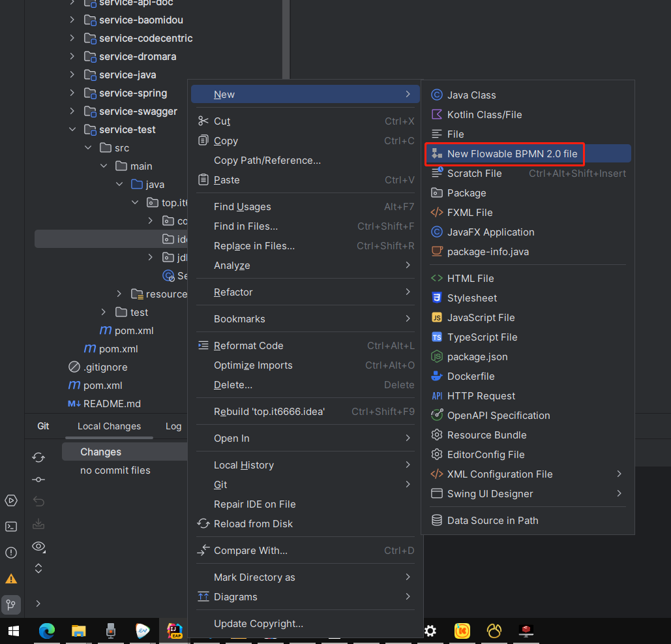This screenshot has height=644, width=671.
Task: Open Find in Files...
Action: tap(305, 226)
